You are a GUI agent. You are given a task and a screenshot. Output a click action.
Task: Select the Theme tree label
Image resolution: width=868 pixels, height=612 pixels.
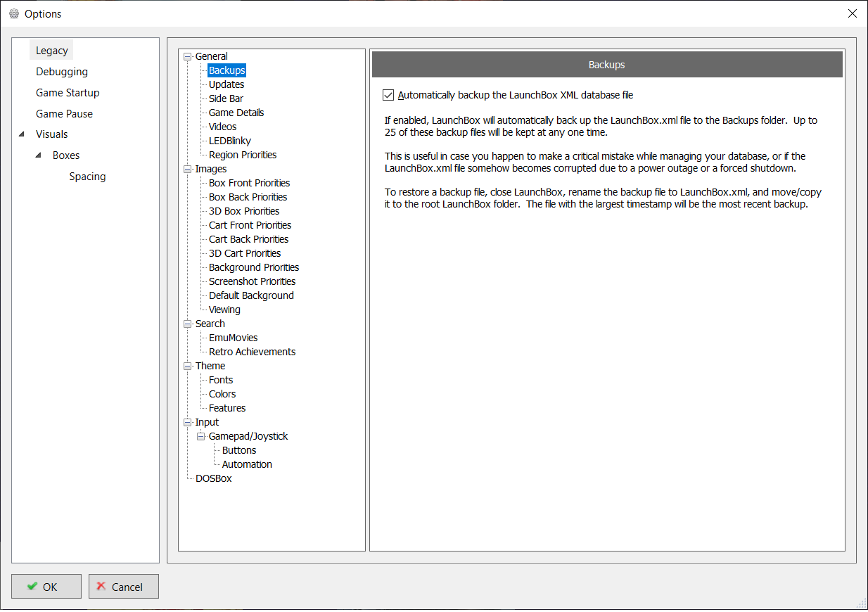click(210, 366)
